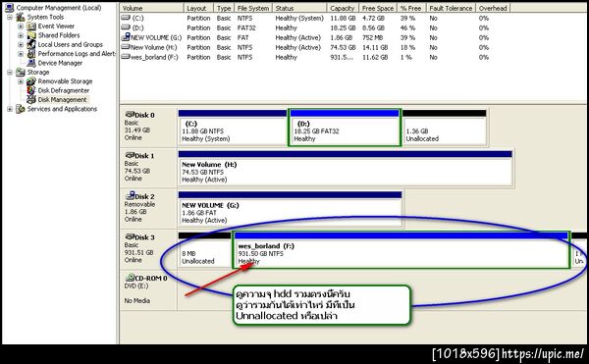
Task: Select the 1.36 GB Unallocated block on Disk 0
Action: click(x=445, y=128)
